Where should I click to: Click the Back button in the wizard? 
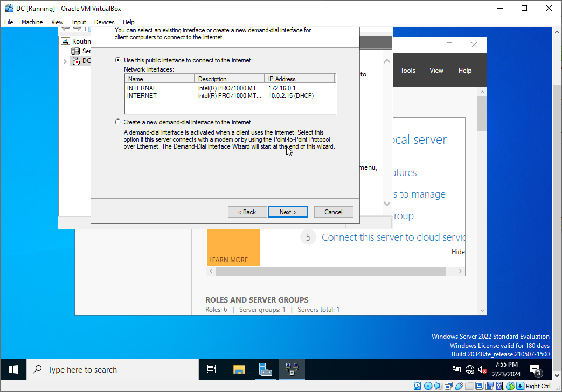pos(247,212)
